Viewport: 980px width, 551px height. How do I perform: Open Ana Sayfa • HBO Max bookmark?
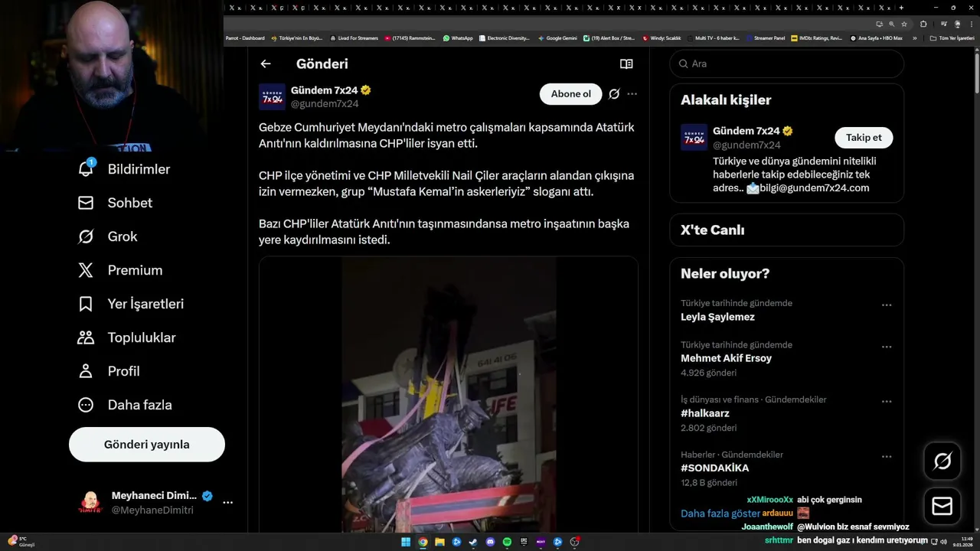pos(877,37)
